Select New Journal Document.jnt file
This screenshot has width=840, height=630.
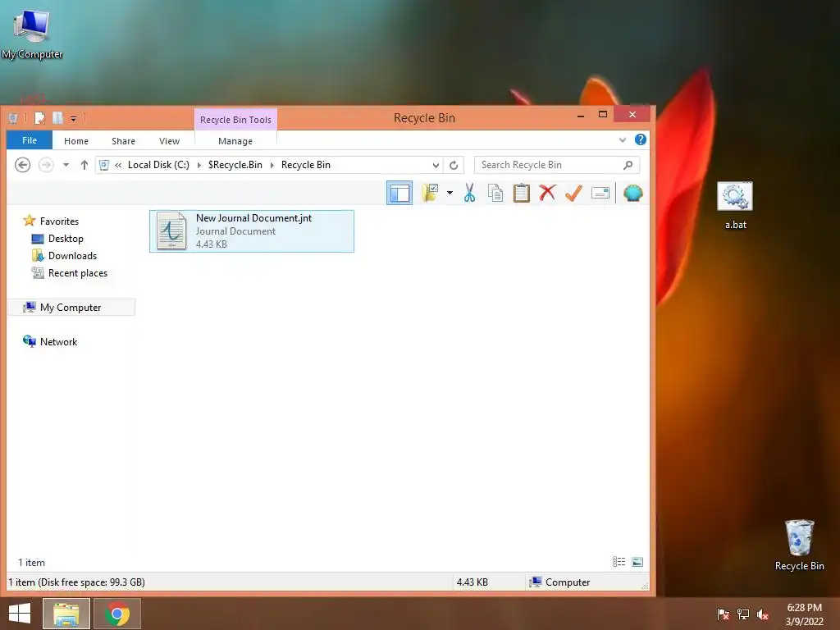pos(252,231)
